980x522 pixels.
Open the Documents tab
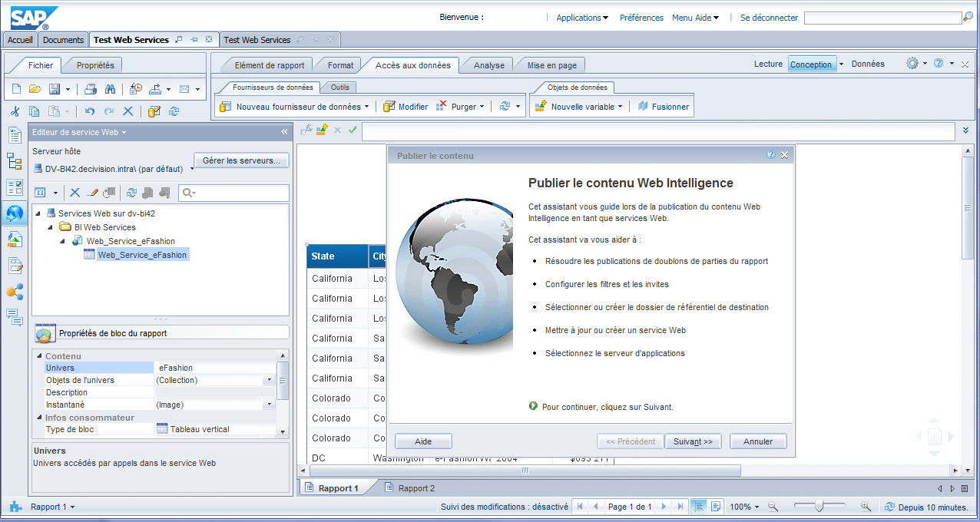[63, 40]
